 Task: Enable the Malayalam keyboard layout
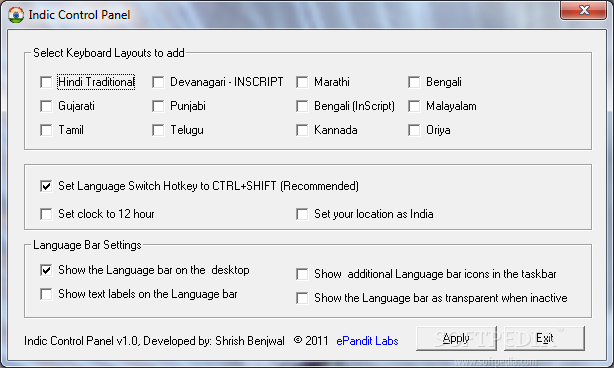(x=414, y=106)
